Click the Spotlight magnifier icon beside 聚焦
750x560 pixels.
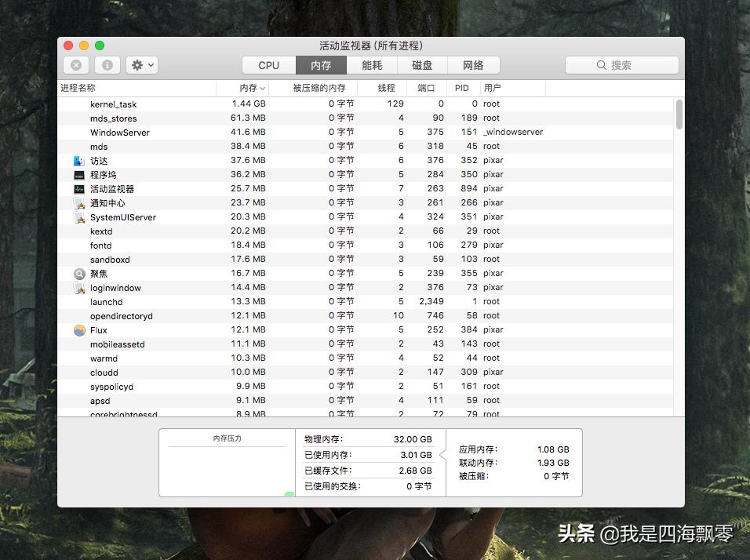(78, 273)
